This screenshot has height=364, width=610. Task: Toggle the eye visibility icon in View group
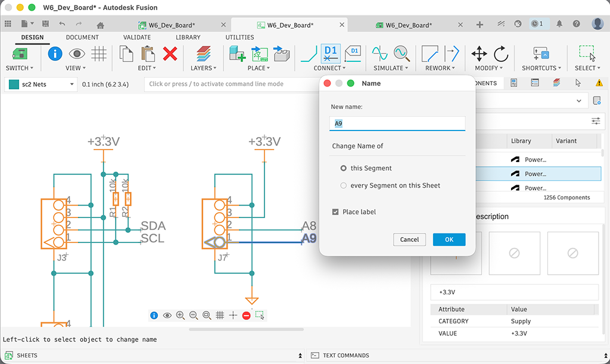tap(77, 54)
